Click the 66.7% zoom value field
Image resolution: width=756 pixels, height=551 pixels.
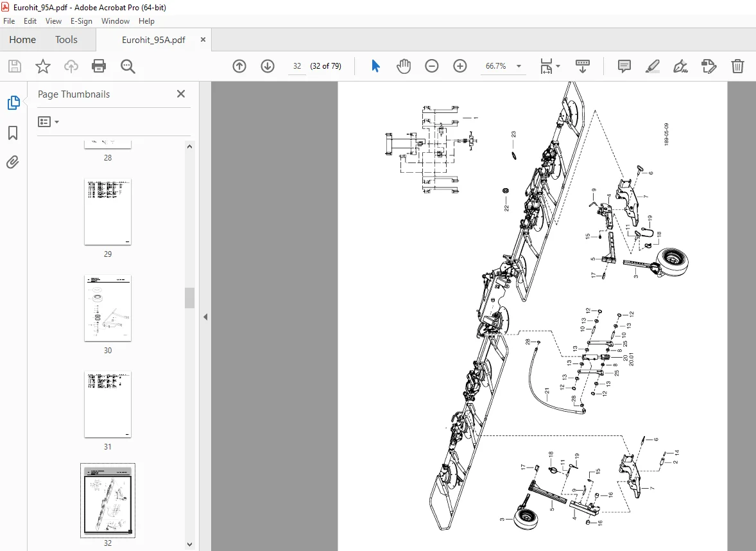coord(495,66)
